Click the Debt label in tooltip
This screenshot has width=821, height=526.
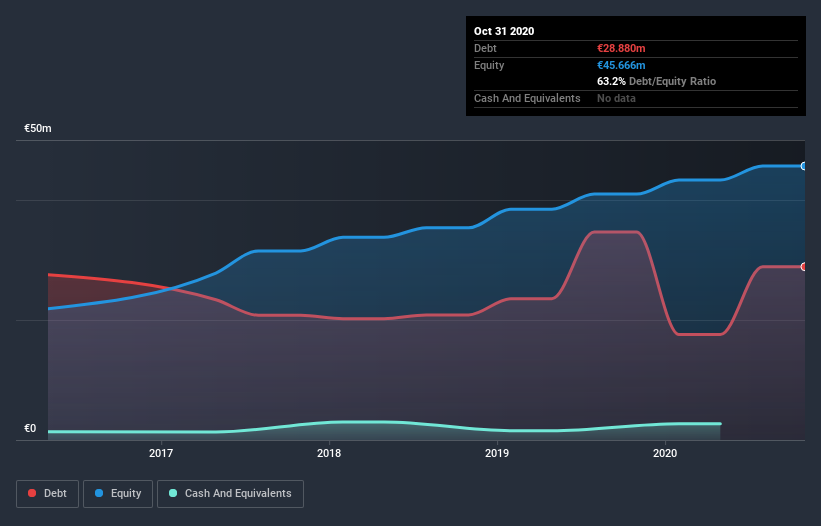tap(485, 48)
